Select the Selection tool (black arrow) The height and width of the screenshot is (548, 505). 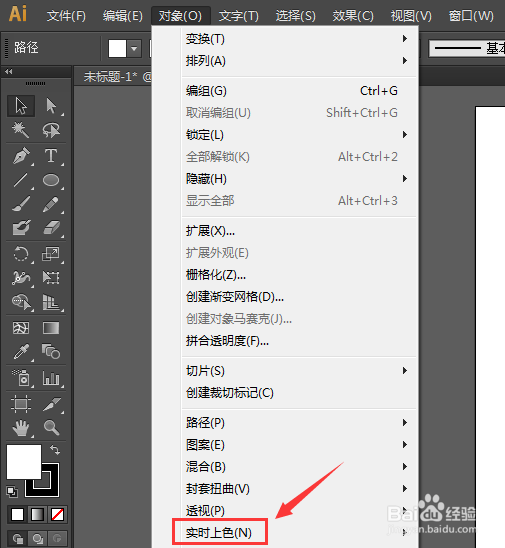21,106
